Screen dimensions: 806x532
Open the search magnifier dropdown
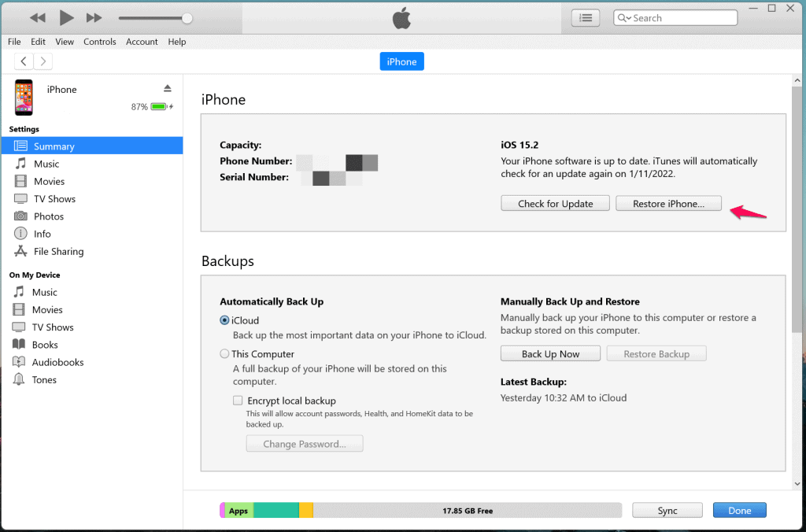pos(624,18)
